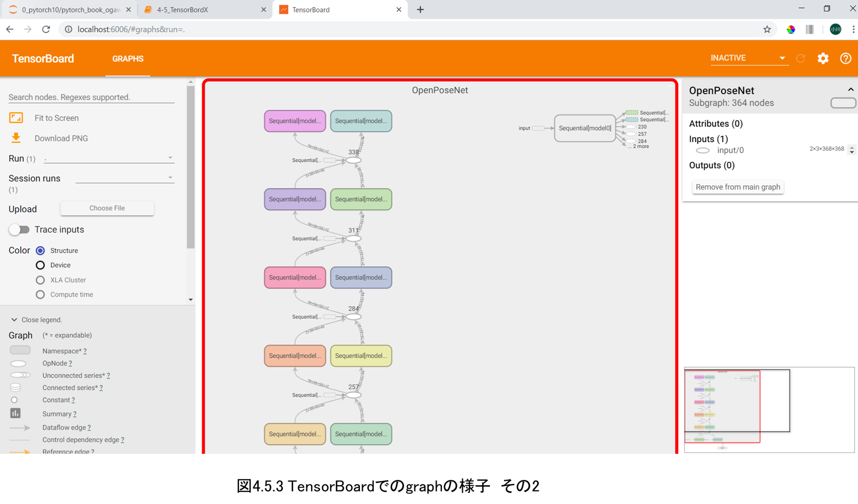Switch to the GRAPHS tab
This screenshot has width=858, height=504.
tap(127, 59)
